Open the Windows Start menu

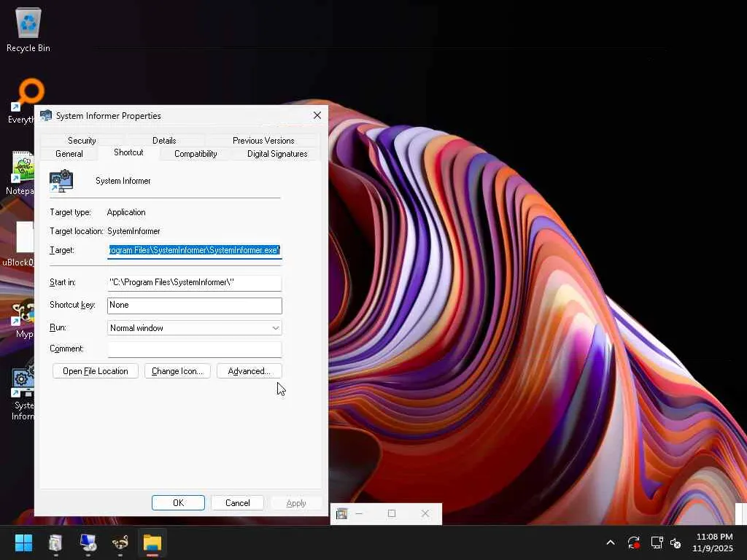[x=23, y=542]
